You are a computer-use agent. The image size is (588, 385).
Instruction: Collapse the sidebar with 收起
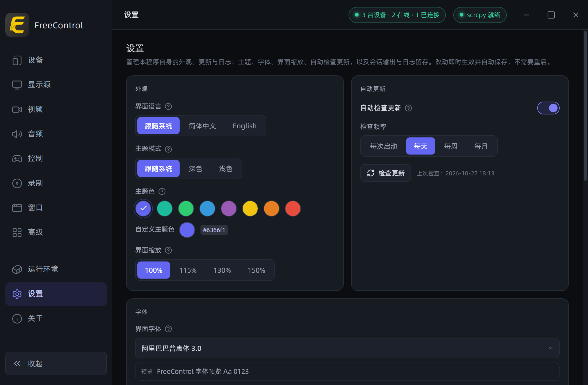pos(56,364)
